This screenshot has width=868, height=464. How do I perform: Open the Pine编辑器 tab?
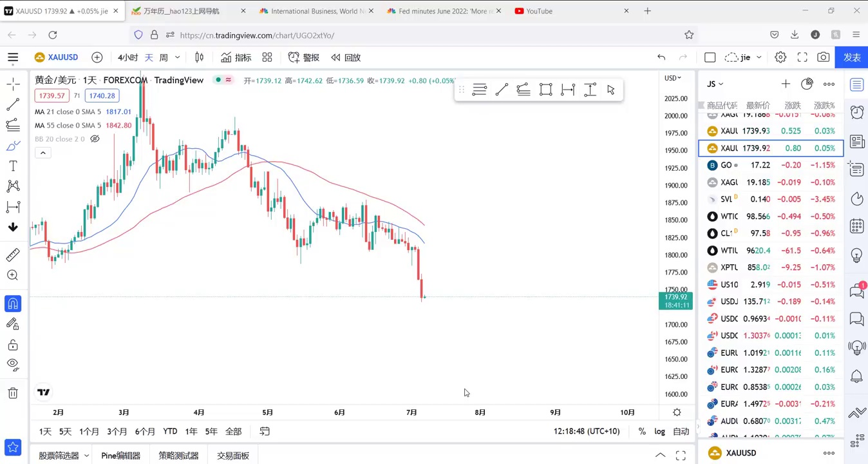(x=120, y=456)
